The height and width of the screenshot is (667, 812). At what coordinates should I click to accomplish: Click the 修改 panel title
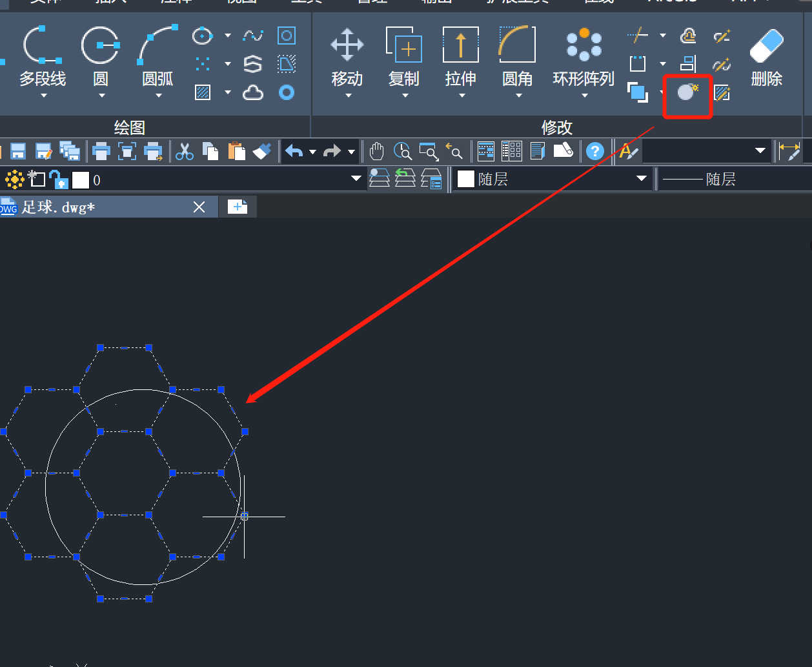[557, 127]
